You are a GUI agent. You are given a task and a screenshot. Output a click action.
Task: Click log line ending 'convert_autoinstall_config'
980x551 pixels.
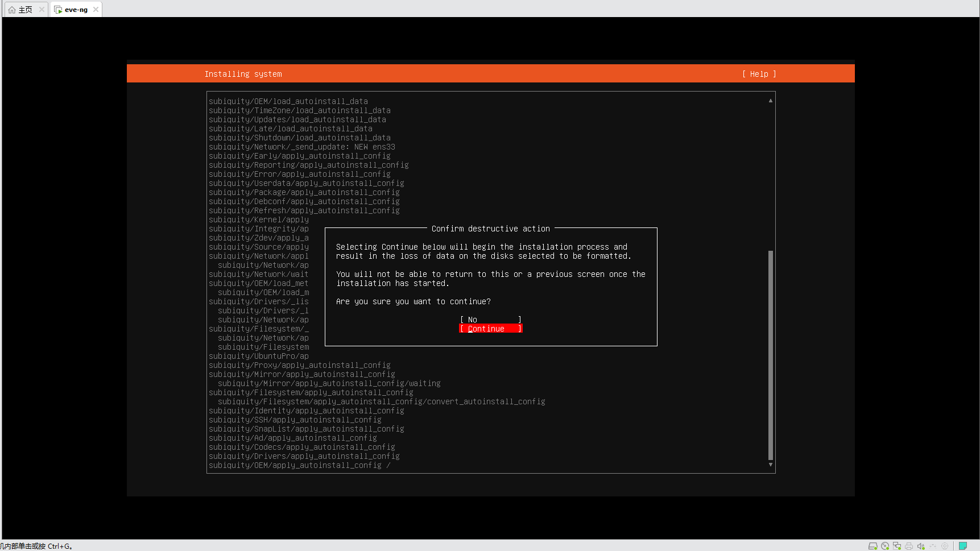click(382, 401)
